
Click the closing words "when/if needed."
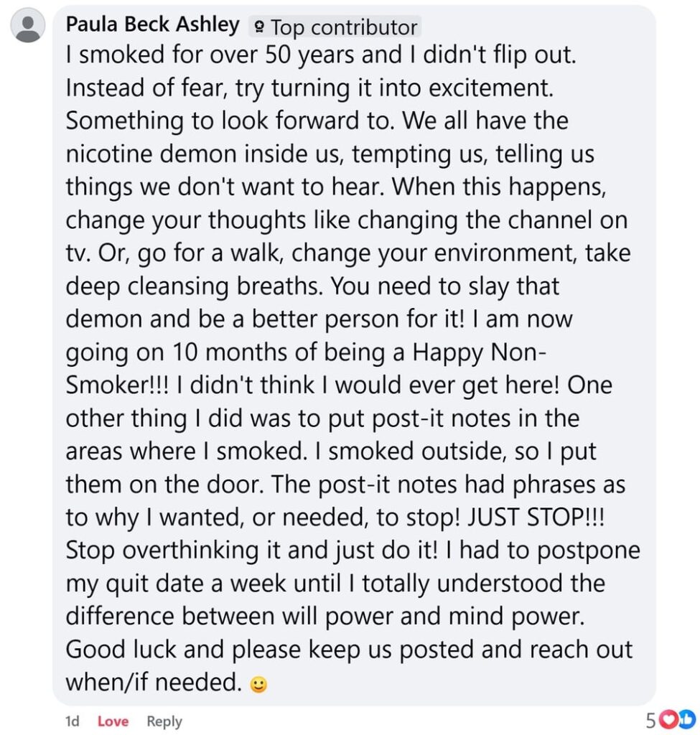pyautogui.click(x=153, y=682)
